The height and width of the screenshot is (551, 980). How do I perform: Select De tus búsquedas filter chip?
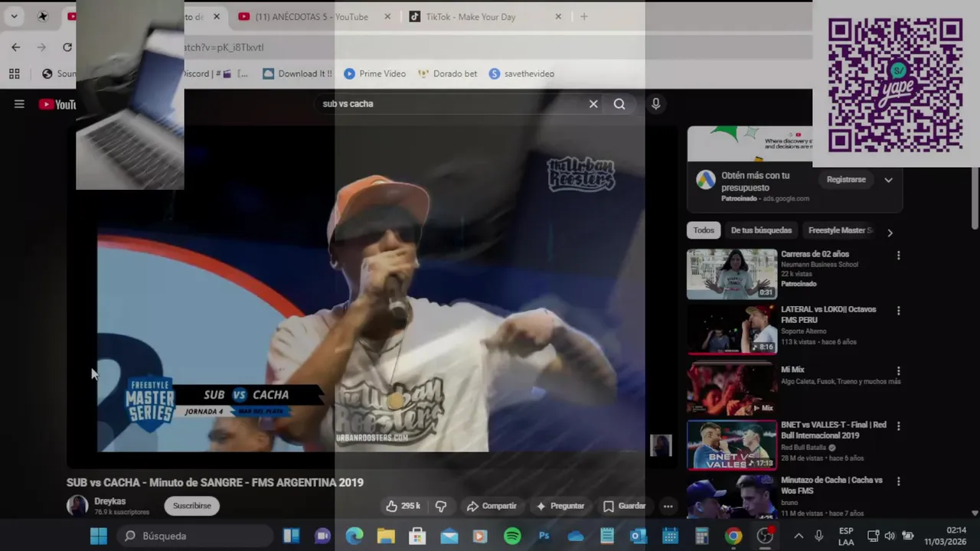pyautogui.click(x=761, y=230)
